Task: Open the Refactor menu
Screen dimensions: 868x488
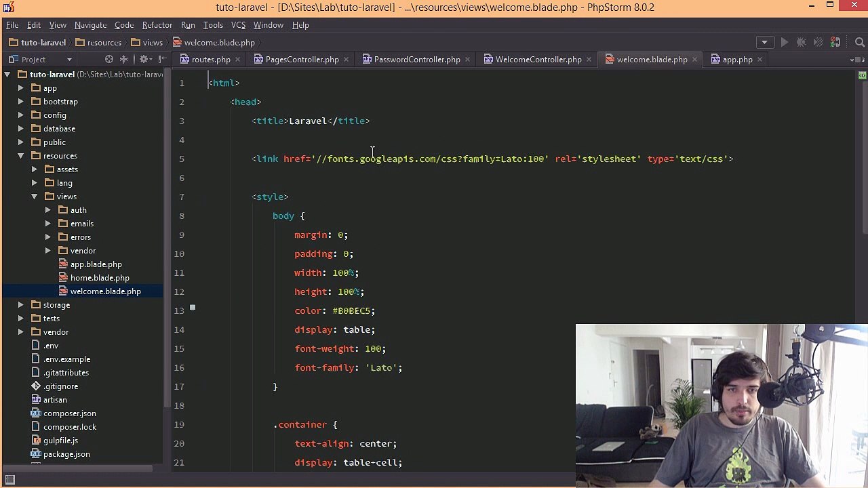Action: (x=157, y=25)
